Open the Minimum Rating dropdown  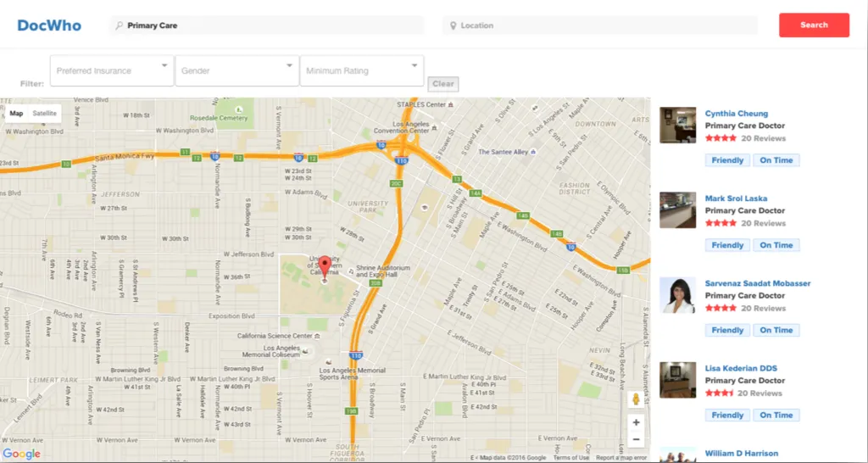362,70
